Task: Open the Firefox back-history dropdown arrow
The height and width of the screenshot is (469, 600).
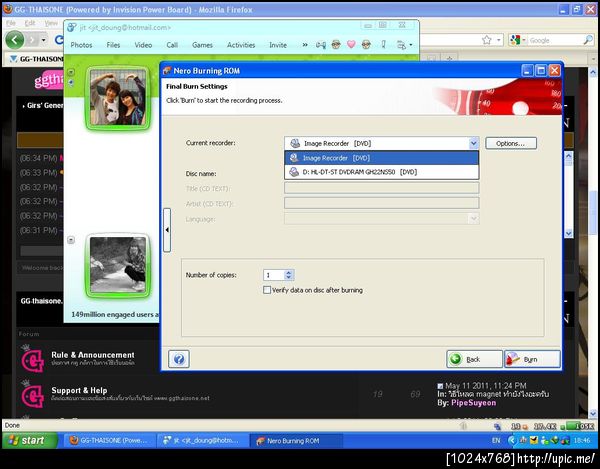Action: coord(44,40)
